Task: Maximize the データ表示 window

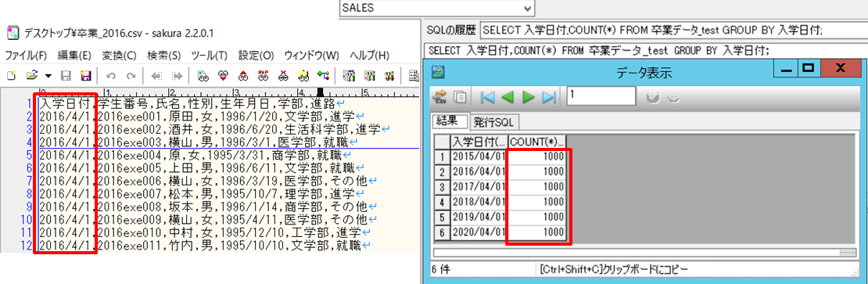Action: click(x=808, y=69)
